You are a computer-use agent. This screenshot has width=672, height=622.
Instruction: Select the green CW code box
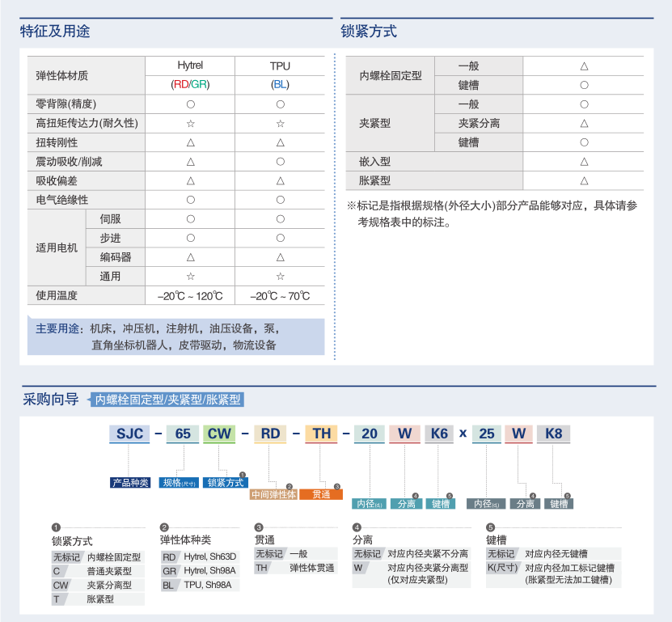tap(219, 434)
